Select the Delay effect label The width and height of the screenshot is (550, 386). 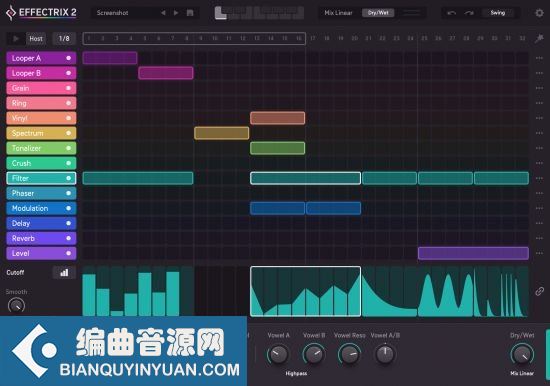click(x=21, y=223)
